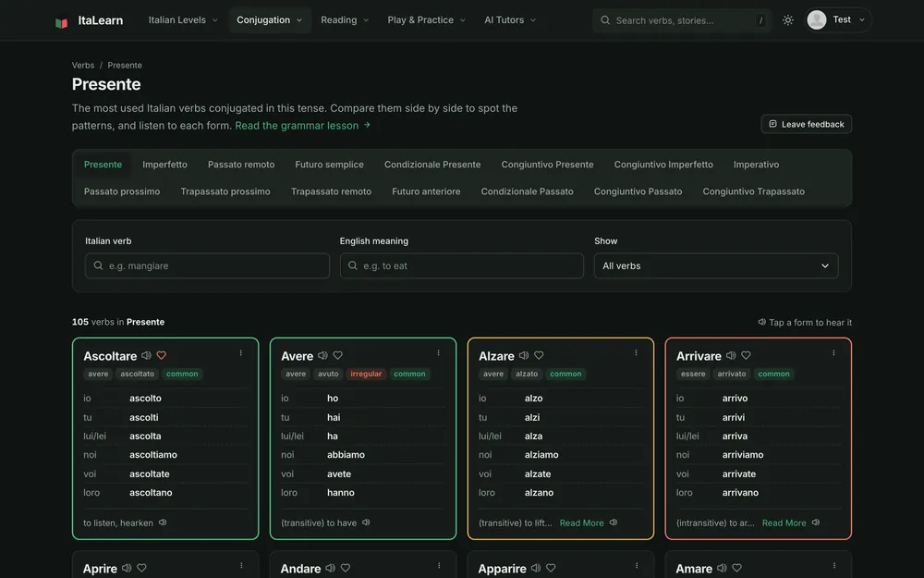
Task: Switch to the Imperfetto tense tab
Action: (165, 165)
